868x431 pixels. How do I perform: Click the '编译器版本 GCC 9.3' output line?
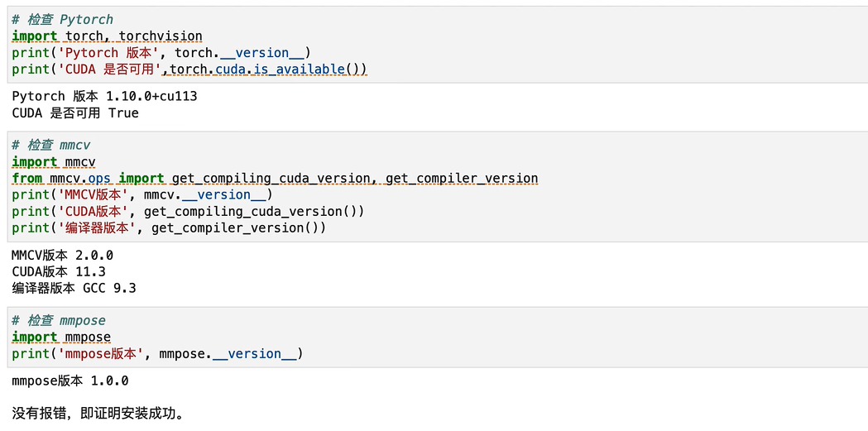click(74, 288)
